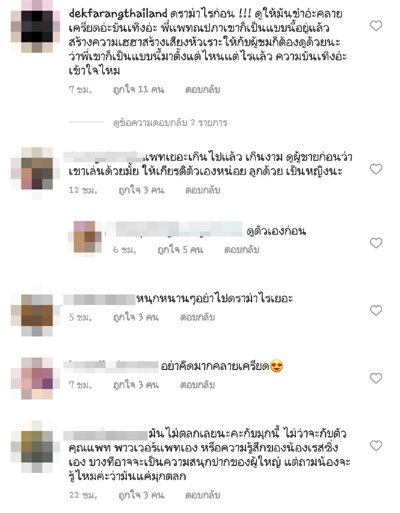The image size is (400, 513).
Task: Open avatar beside the 'หนุกหนานๆ' comment
Action: 35,311
